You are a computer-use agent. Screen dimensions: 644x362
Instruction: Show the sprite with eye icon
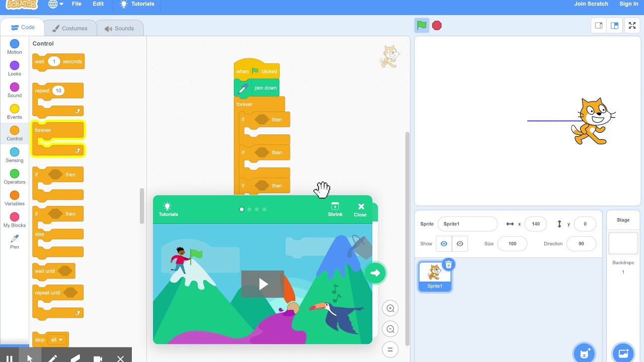coord(444,243)
